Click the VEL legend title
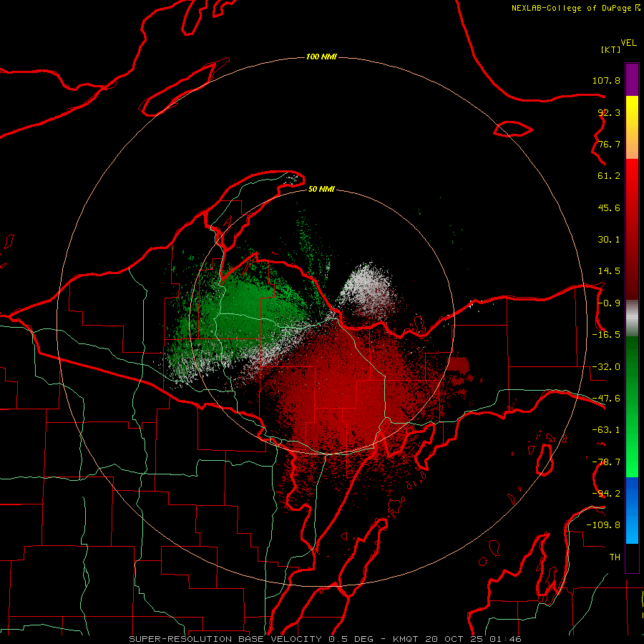644x644 pixels. 628,43
